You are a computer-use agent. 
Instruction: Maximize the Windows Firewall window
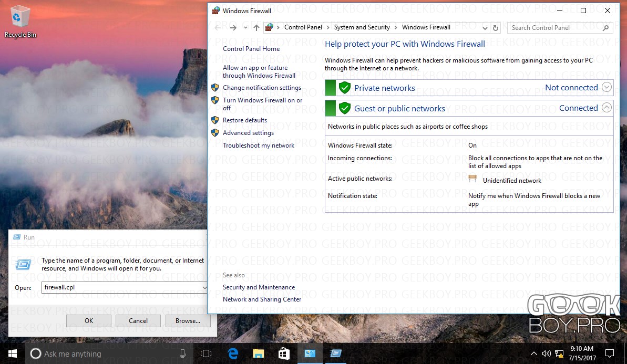(583, 11)
